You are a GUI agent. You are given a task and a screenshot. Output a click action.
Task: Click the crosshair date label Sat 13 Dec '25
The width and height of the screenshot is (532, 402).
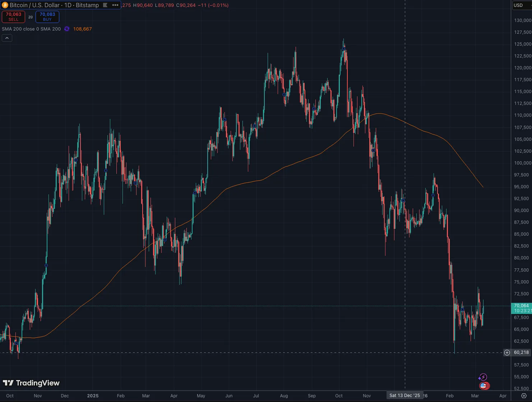(405, 396)
